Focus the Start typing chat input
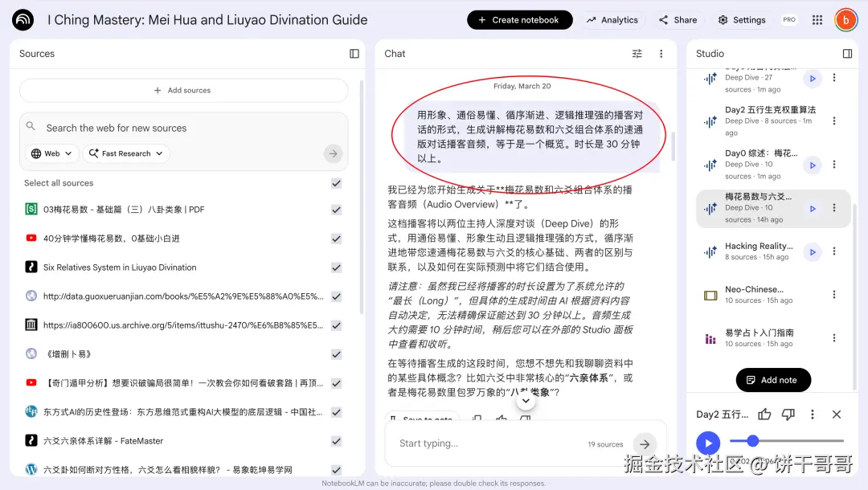 pyautogui.click(x=490, y=443)
